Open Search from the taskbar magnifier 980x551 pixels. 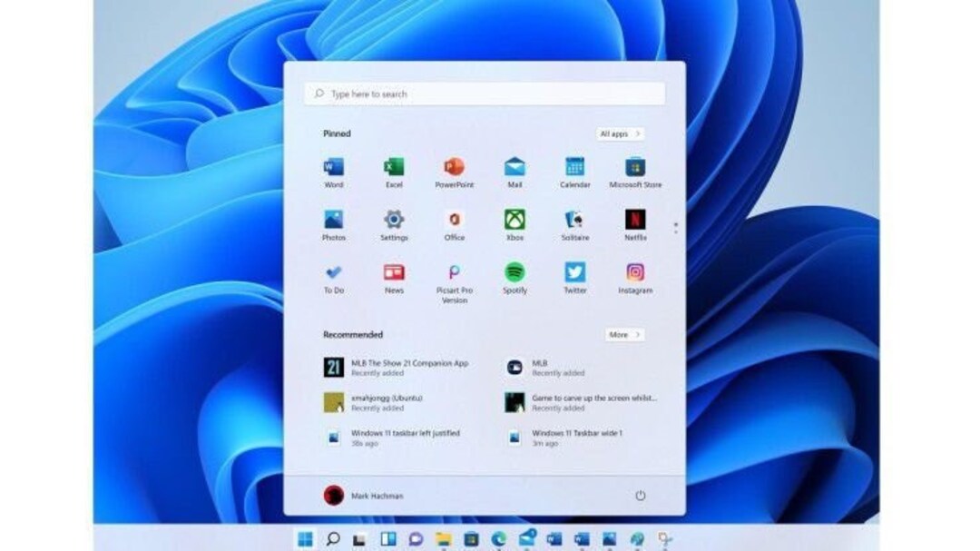(x=333, y=538)
